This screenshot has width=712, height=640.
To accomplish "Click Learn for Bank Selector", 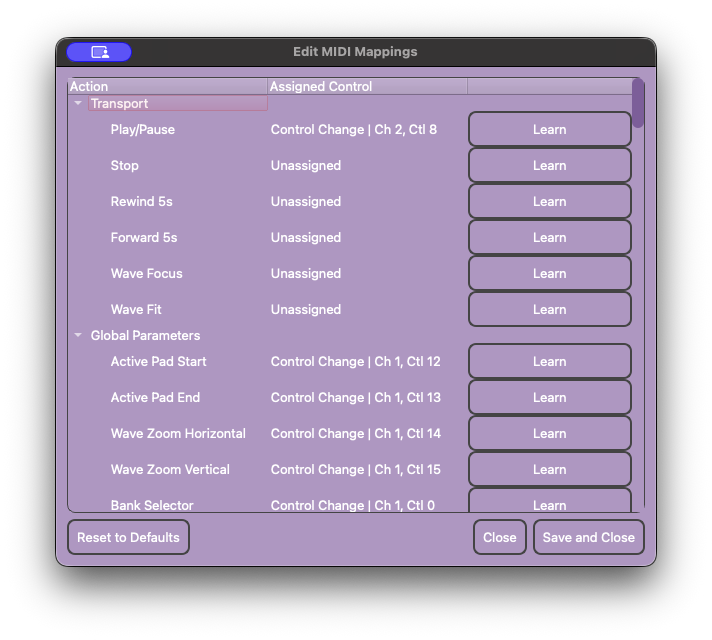I will (x=549, y=502).
